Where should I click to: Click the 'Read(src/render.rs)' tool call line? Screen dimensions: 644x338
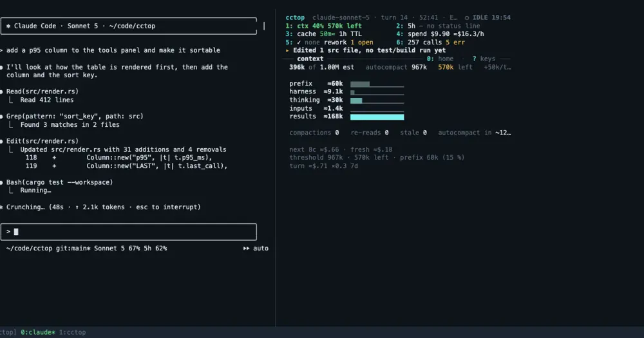tap(43, 91)
